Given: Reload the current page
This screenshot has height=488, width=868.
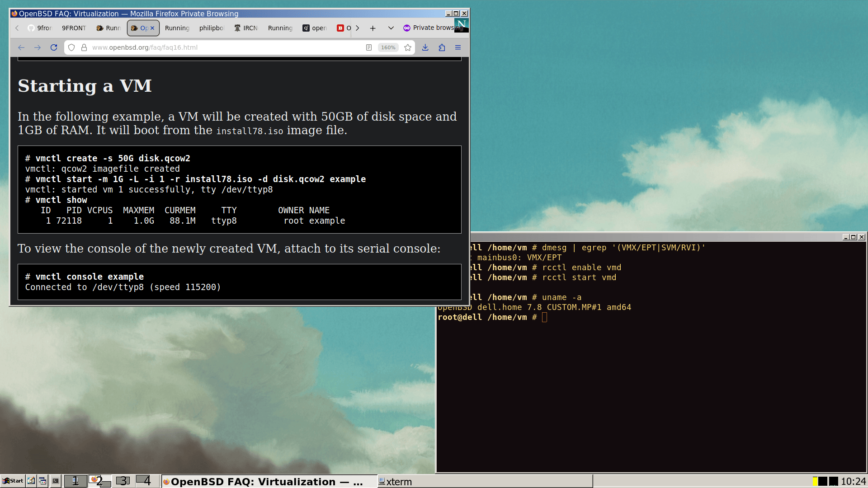Looking at the screenshot, I should pos(54,47).
